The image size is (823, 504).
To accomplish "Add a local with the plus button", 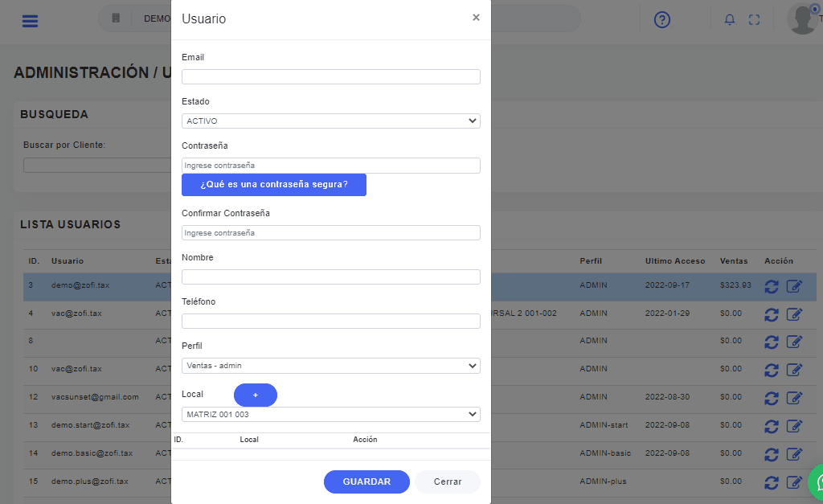I will [256, 395].
